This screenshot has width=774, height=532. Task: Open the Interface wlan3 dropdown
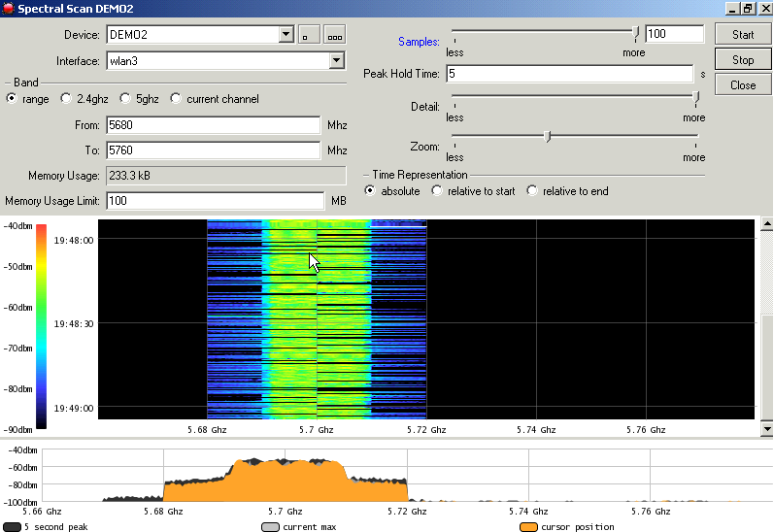[x=336, y=61]
